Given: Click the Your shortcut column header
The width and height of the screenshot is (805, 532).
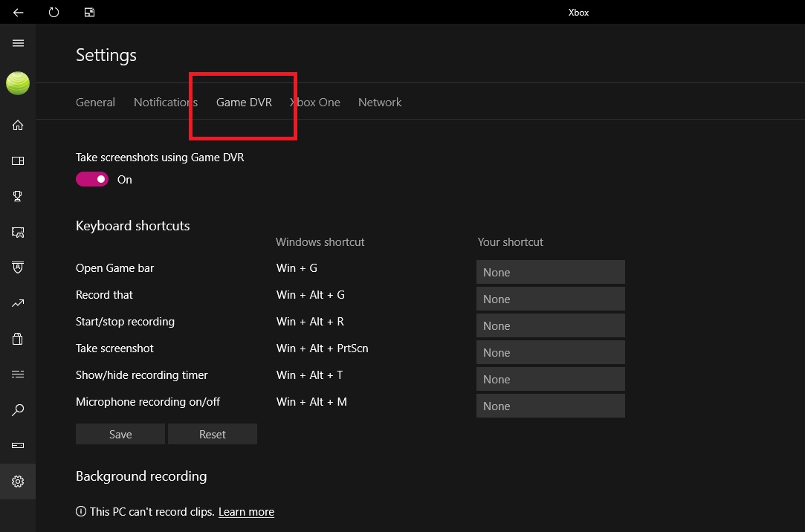Looking at the screenshot, I should pos(511,242).
